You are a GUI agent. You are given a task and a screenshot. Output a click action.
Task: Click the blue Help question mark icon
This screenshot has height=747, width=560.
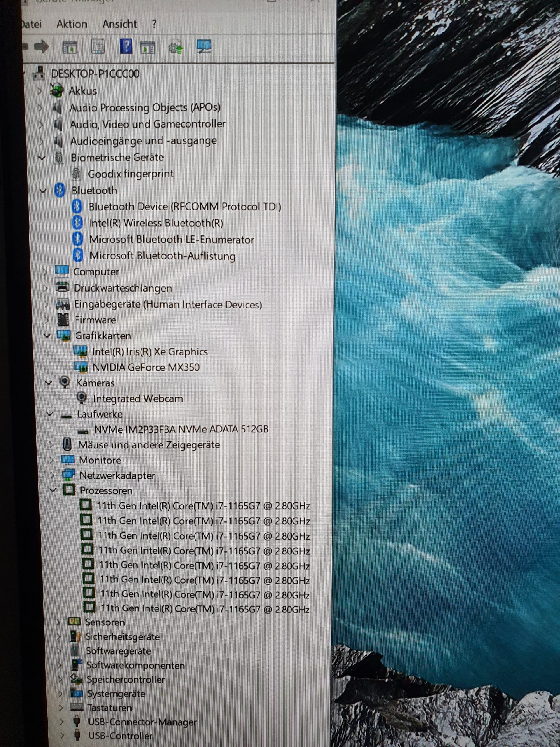coord(126,46)
